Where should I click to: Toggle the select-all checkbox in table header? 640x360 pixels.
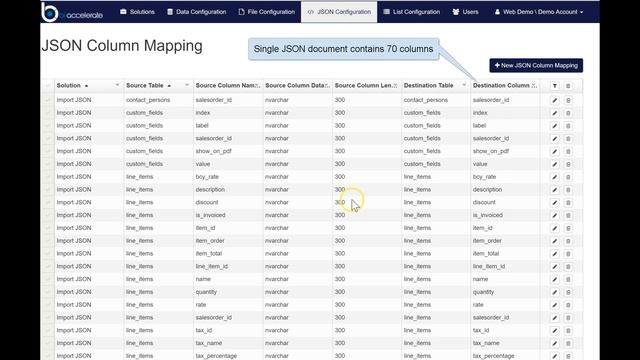click(48, 86)
